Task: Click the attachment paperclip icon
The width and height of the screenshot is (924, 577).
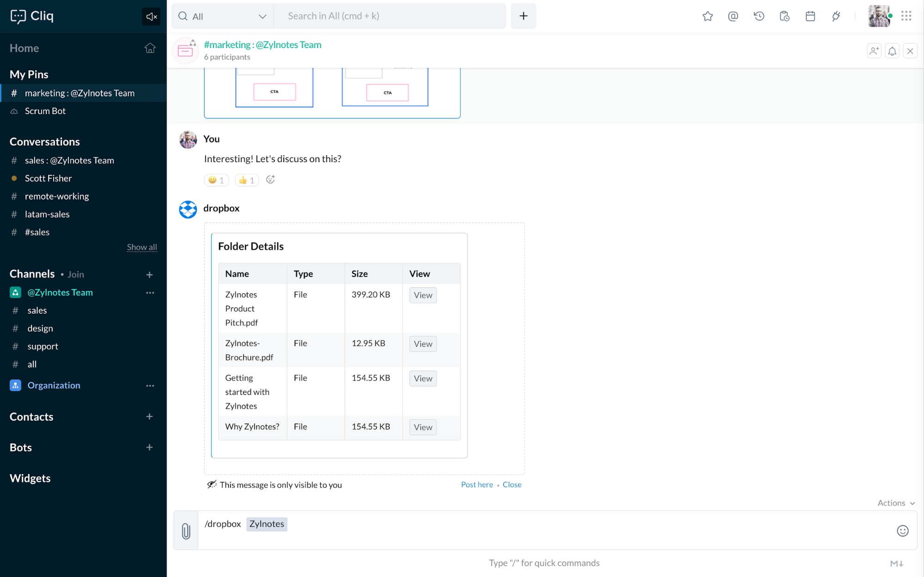Action: coord(186,531)
